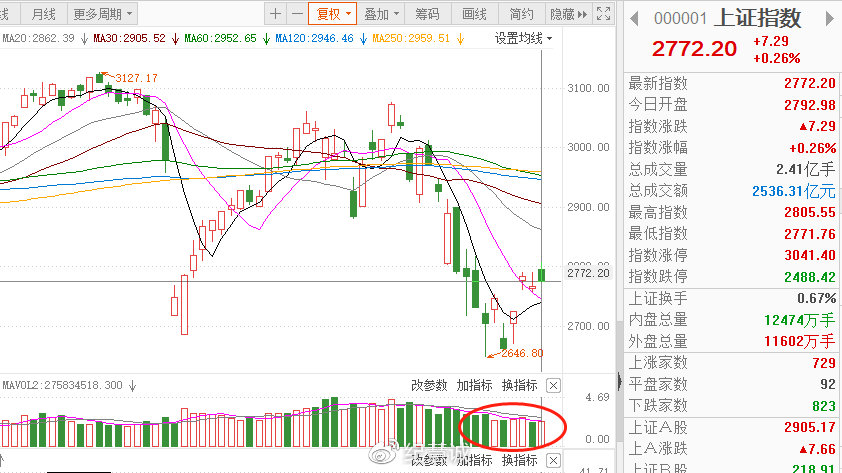Close the lower indicator panel
842x473 pixels.
(553, 461)
